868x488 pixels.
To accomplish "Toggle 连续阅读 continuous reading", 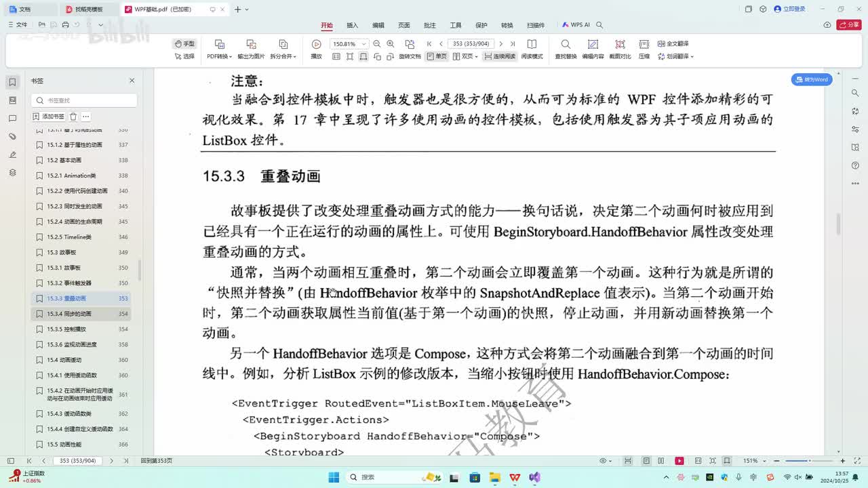I will point(500,56).
